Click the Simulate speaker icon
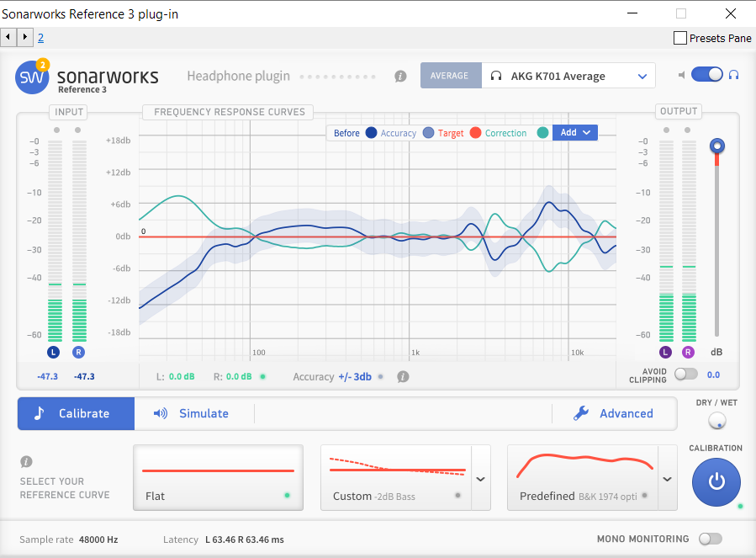This screenshot has height=558, width=756. point(161,413)
